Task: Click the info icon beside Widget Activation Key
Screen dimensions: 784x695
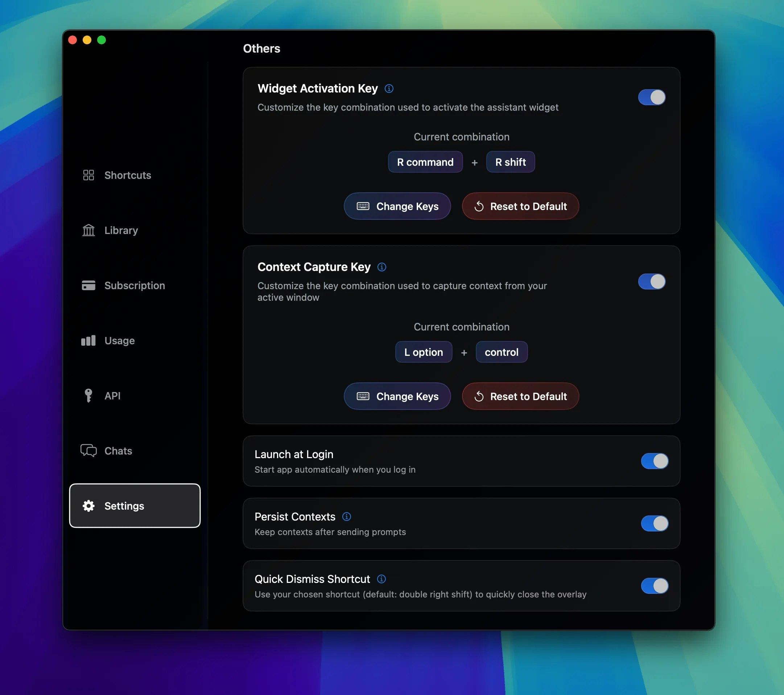Action: coord(389,89)
